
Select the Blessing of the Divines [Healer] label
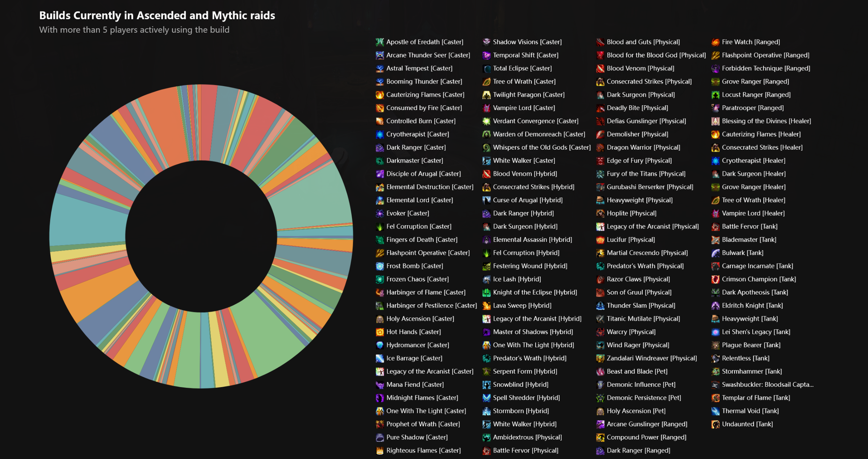(766, 121)
